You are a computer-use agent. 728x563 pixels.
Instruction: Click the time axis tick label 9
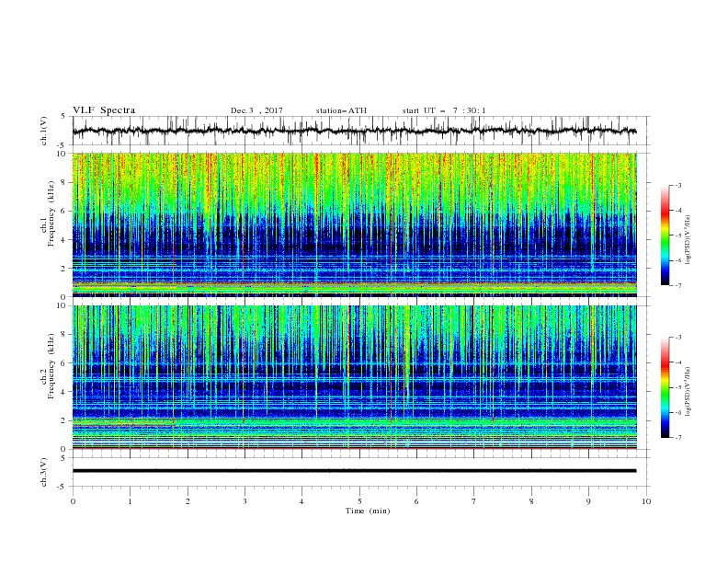tap(588, 501)
